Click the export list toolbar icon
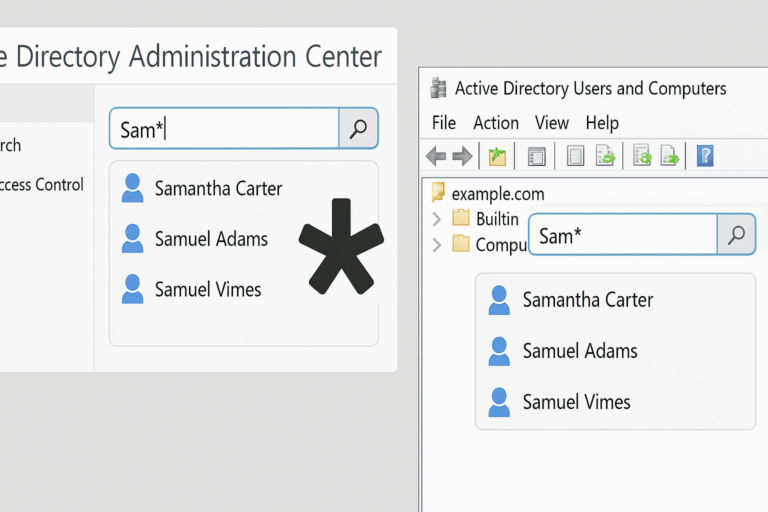Viewport: 768px width, 512px height. tap(670, 155)
